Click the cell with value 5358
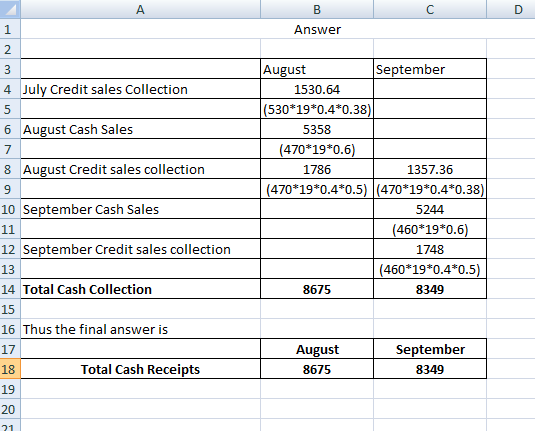The width and height of the screenshot is (535, 431). [317, 129]
